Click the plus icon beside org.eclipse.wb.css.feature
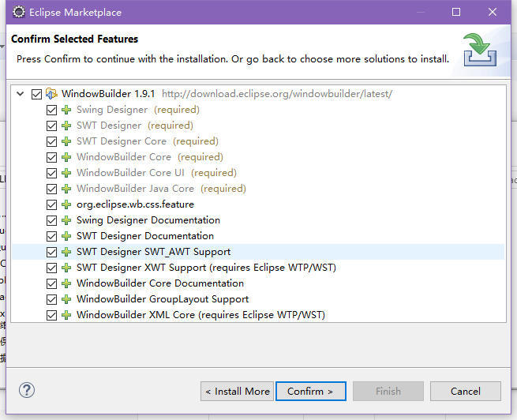The image size is (517, 420). [x=66, y=204]
